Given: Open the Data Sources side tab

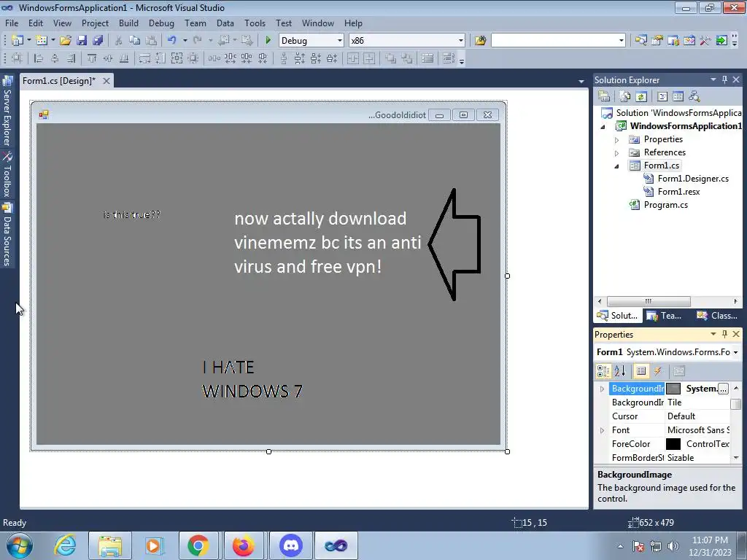Looking at the screenshot, I should (x=7, y=235).
